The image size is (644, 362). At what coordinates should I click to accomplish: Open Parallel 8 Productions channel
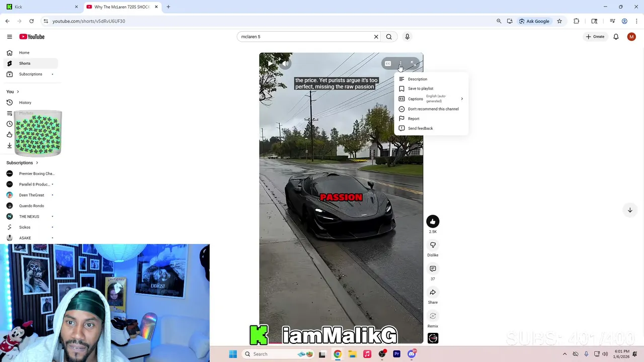tap(30, 185)
